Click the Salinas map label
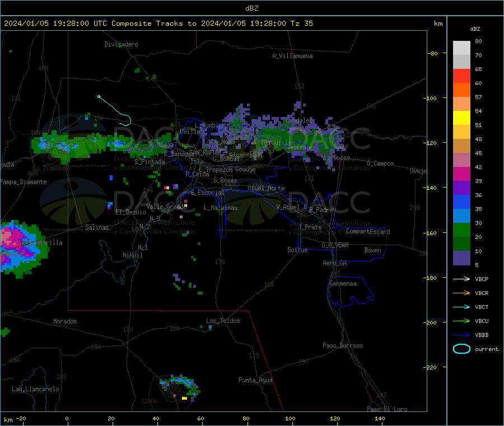 click(97, 227)
